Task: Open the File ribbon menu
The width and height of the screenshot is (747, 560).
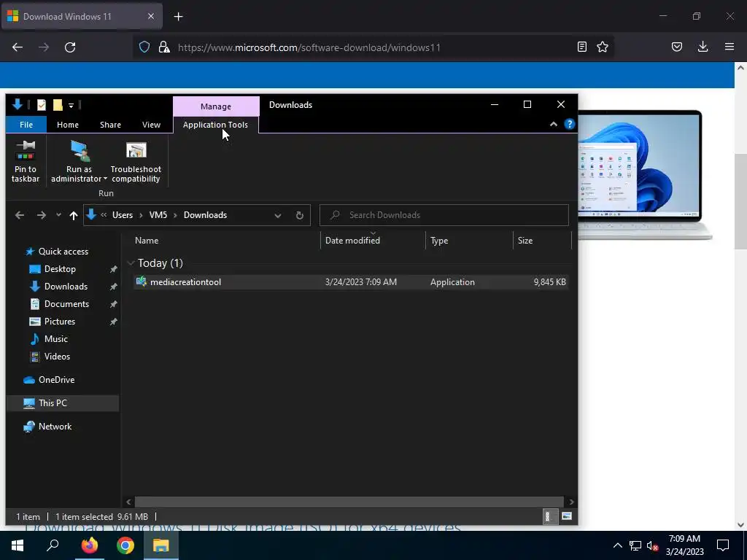Action: (x=26, y=125)
